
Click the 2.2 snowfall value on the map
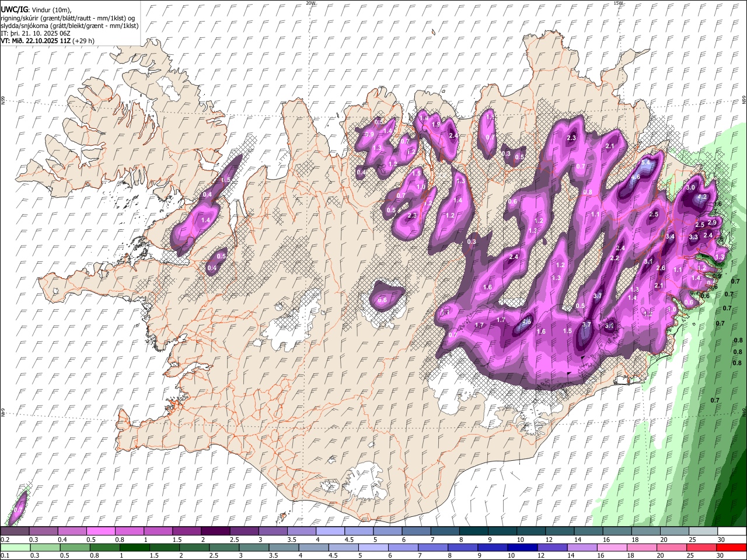(615, 258)
